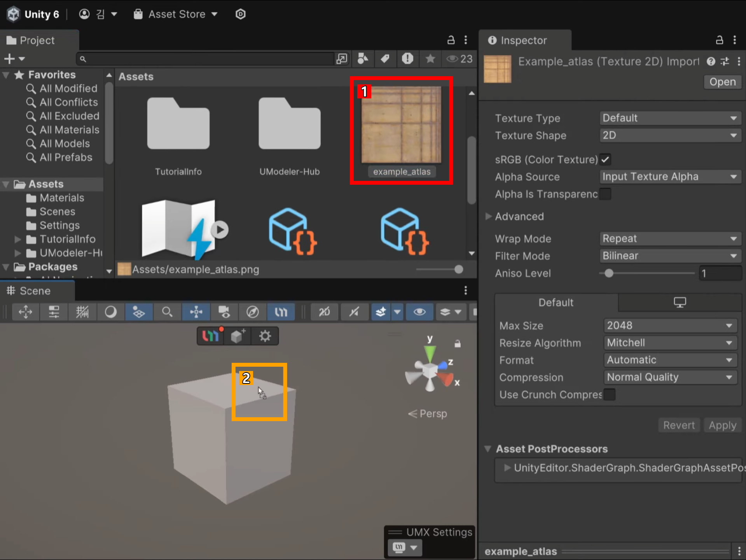746x560 pixels.
Task: Select the tool handle position icon
Action: pos(26,312)
